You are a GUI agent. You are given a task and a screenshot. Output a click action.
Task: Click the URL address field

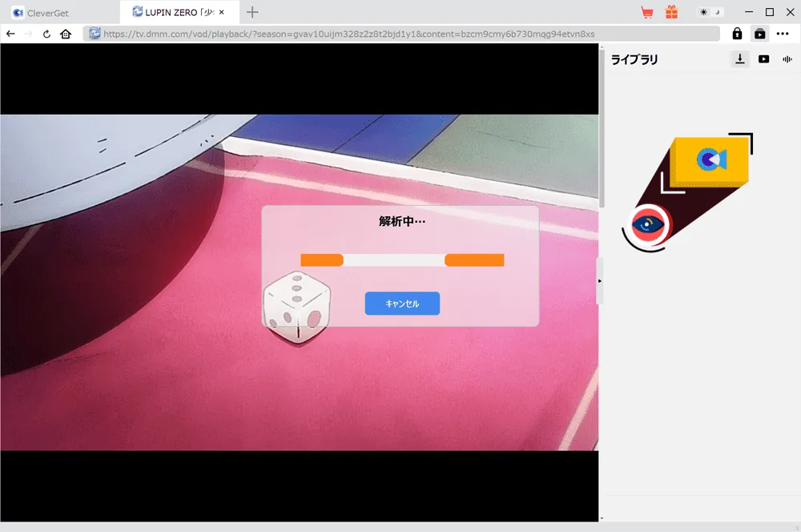401,34
